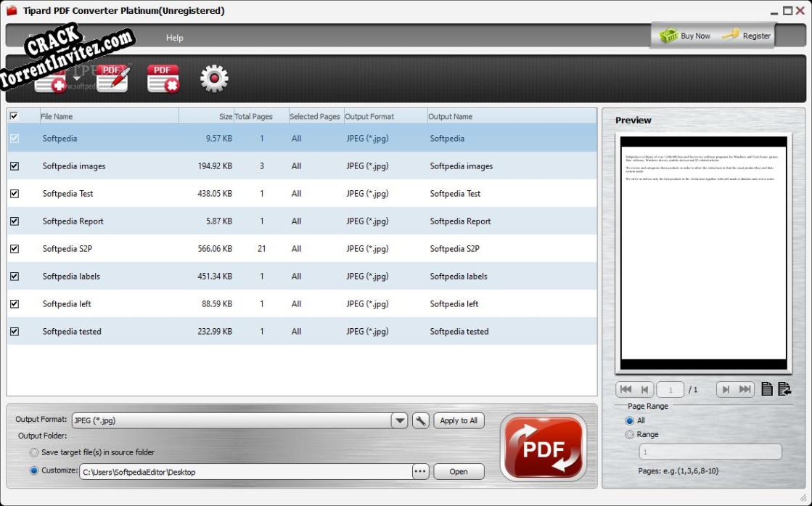
Task: Open the Preferences gear icon
Action: [x=213, y=80]
